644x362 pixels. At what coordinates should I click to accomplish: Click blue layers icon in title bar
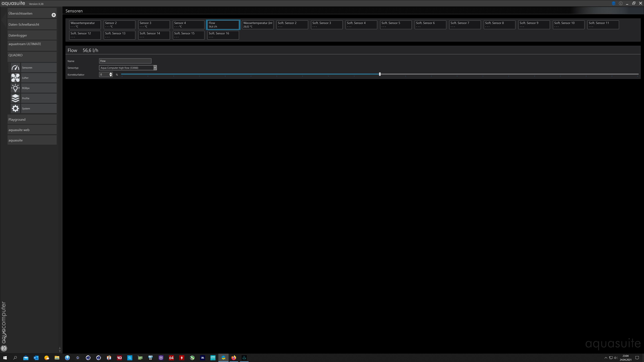pyautogui.click(x=613, y=4)
